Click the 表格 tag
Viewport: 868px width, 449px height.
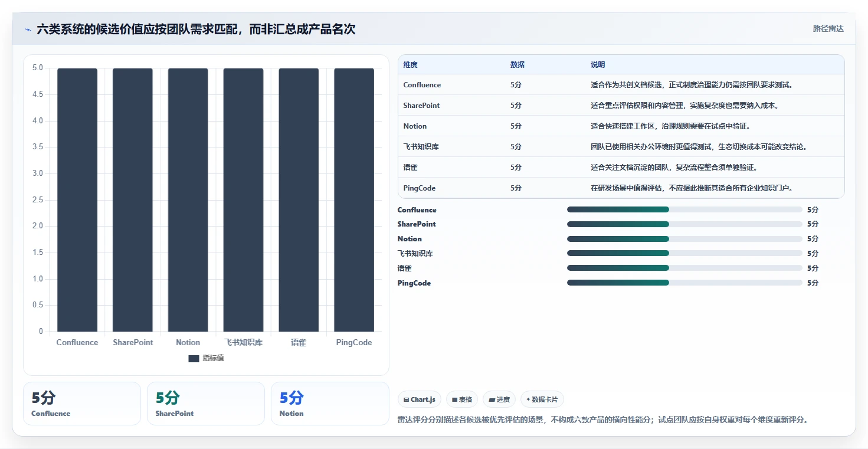(462, 399)
